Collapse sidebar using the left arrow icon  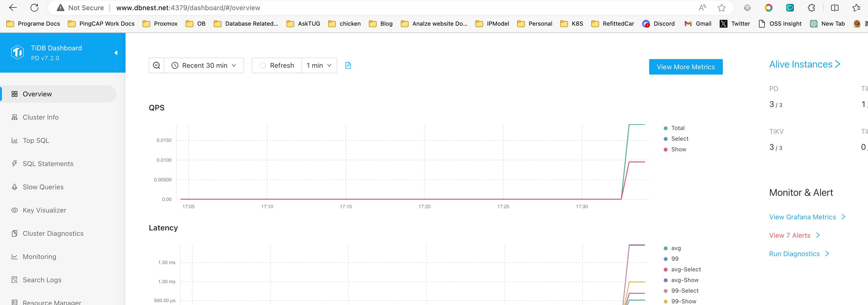116,53
